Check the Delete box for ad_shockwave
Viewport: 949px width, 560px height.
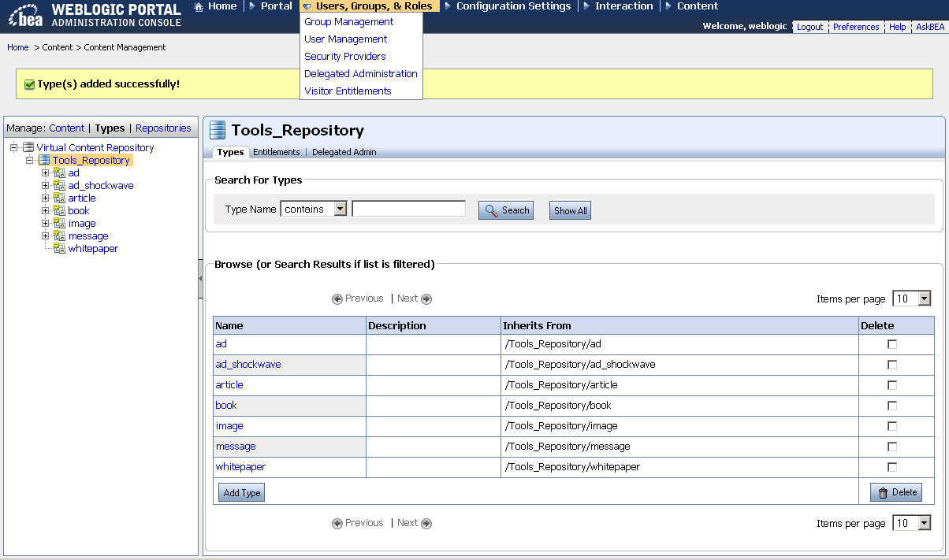892,365
